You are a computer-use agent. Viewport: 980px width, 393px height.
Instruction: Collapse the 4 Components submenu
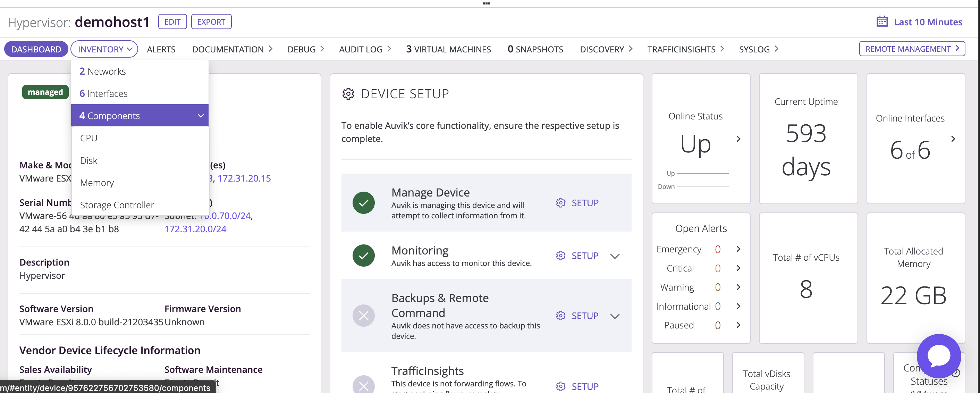click(x=201, y=116)
